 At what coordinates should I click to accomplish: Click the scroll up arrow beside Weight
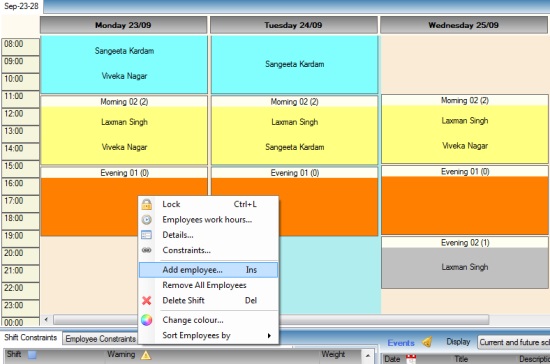pyautogui.click(x=368, y=356)
